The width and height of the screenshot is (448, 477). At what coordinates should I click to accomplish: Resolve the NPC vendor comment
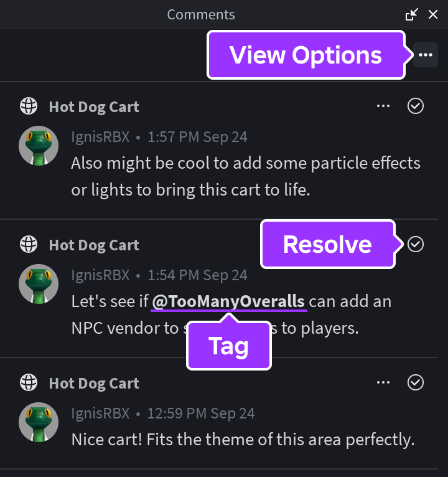416,245
